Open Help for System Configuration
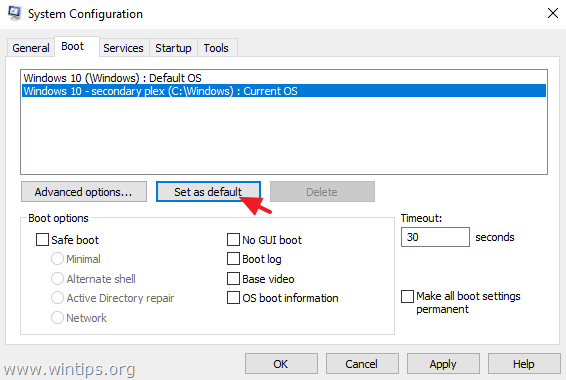The height and width of the screenshot is (380, 566). [524, 364]
